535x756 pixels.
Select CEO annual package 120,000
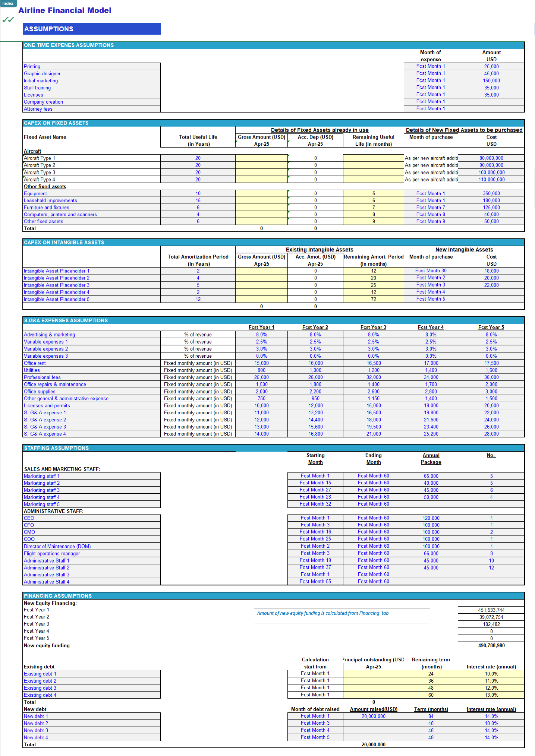431,518
